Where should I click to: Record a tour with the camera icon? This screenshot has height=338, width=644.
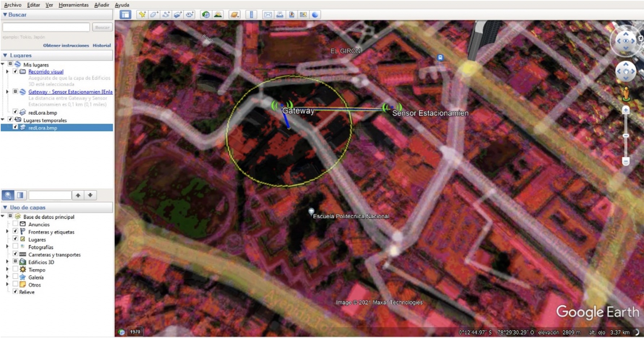[x=190, y=14]
